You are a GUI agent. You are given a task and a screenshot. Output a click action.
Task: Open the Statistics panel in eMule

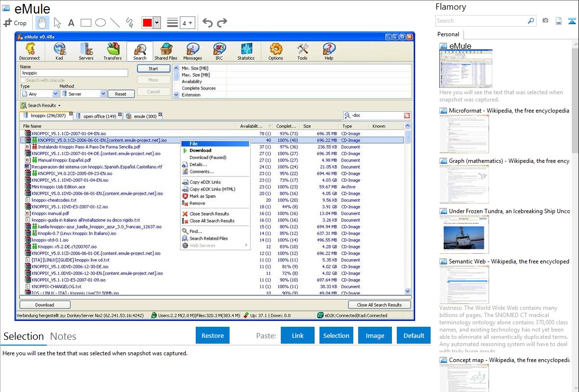[246, 51]
